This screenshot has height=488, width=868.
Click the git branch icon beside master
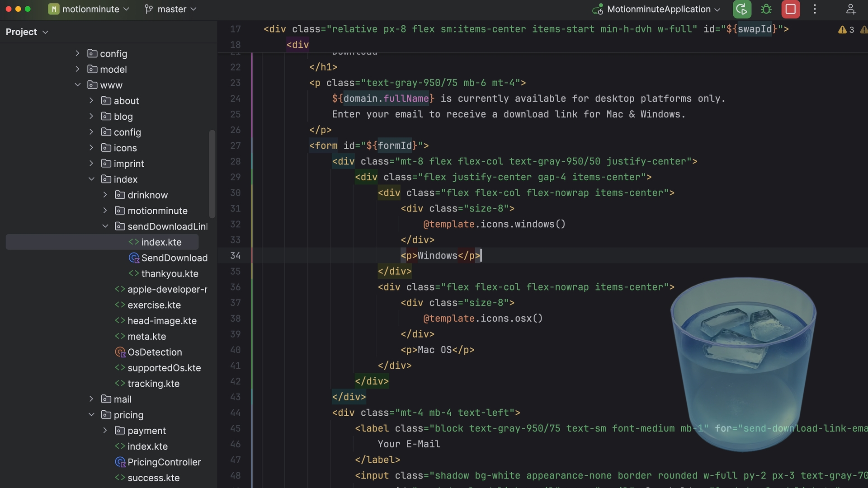[148, 9]
